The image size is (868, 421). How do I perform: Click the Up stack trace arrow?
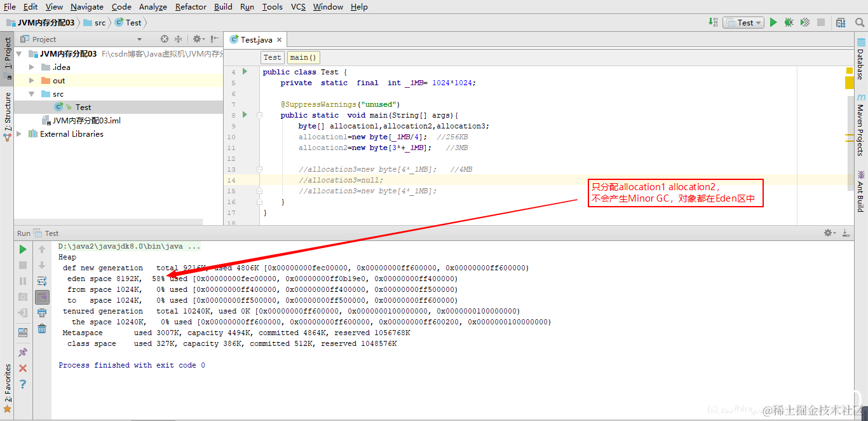[42, 249]
